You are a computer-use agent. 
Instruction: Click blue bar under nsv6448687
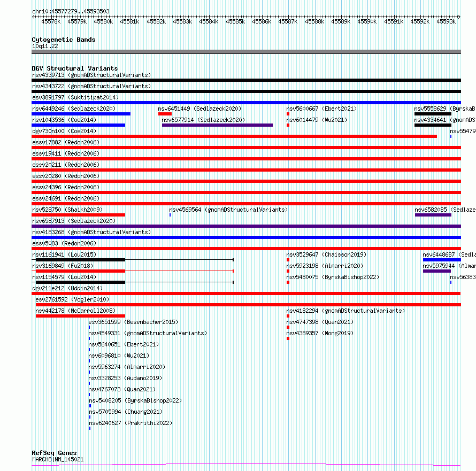point(442,260)
